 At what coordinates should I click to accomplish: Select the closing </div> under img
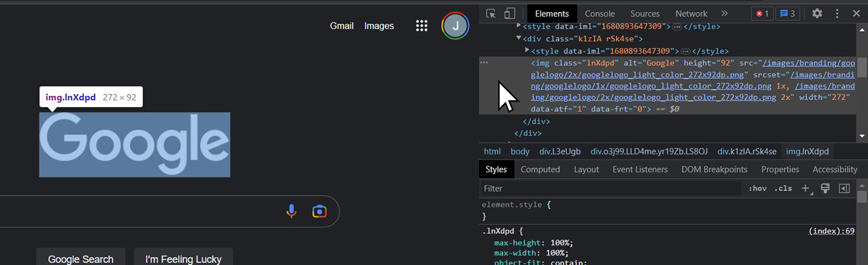(536, 121)
